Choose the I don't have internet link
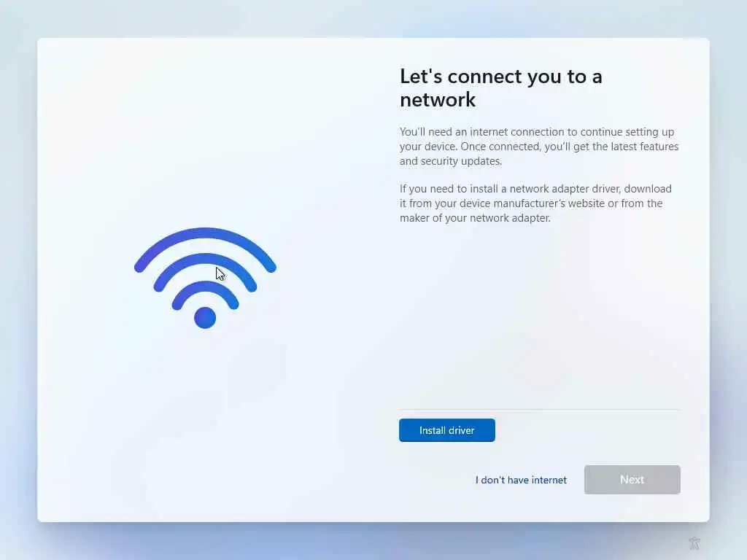Screen dimensions: 747x560 point(521,480)
